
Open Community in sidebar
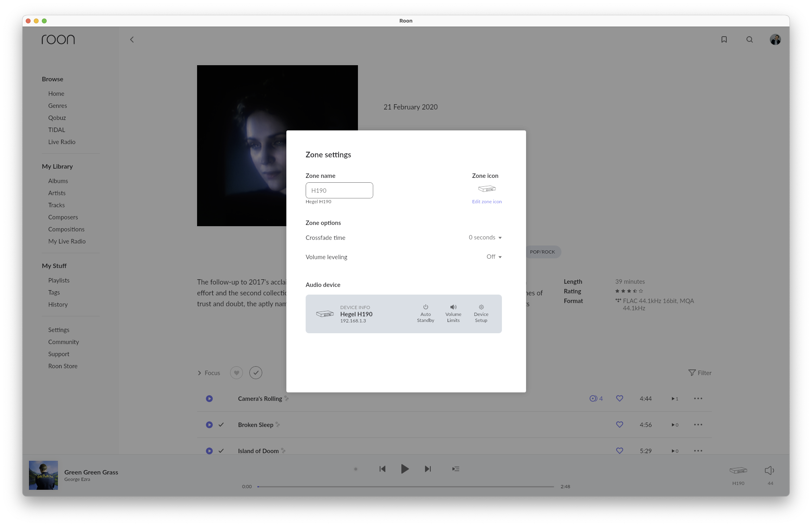(64, 342)
